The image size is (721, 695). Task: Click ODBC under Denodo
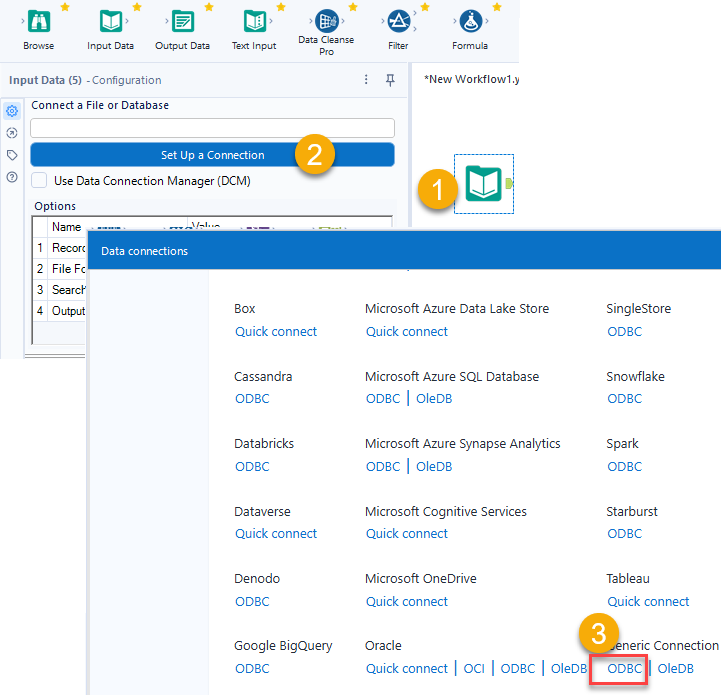(252, 601)
